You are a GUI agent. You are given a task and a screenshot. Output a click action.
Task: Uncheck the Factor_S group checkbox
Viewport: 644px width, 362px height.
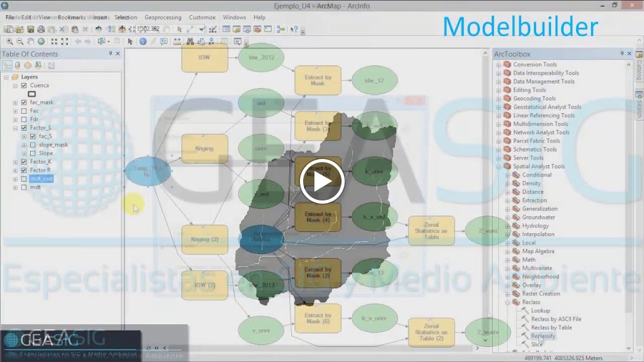coord(24,128)
